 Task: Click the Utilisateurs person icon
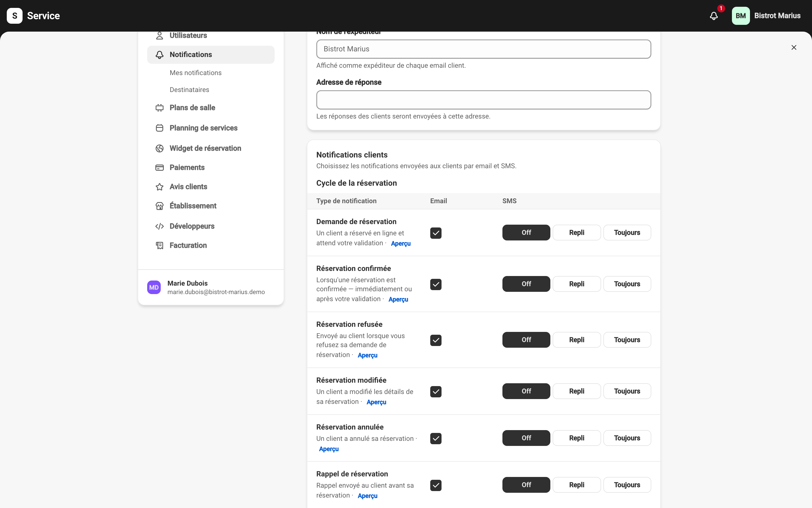pyautogui.click(x=159, y=36)
